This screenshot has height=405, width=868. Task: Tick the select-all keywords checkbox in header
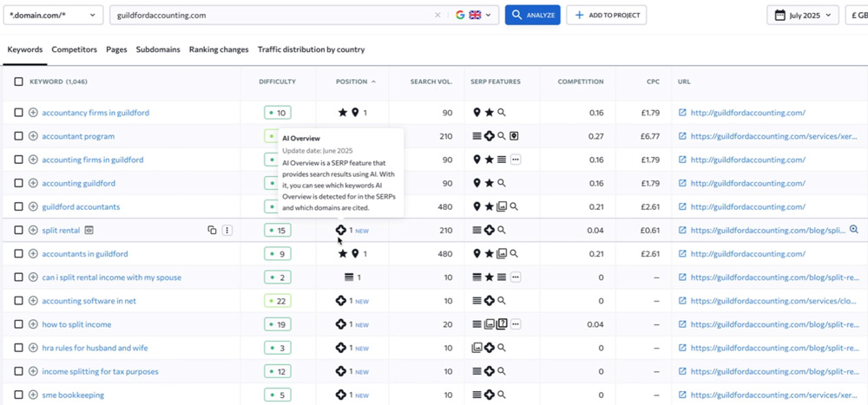(x=19, y=82)
